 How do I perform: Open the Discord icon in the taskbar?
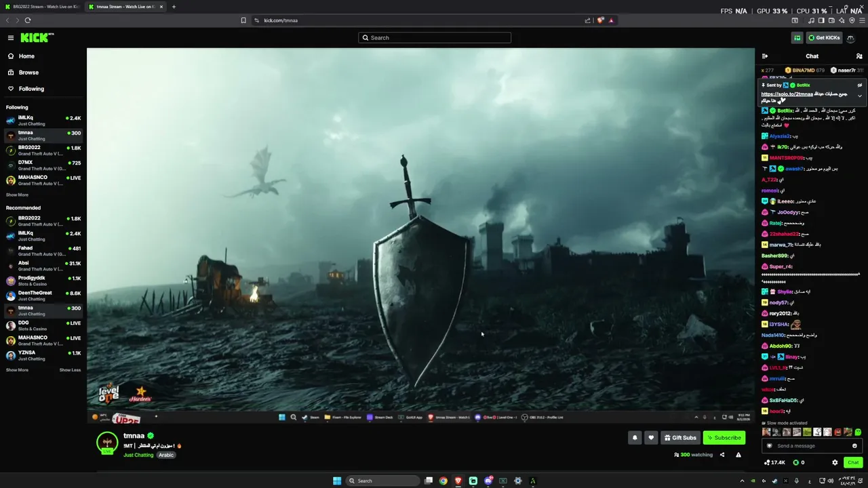488,481
